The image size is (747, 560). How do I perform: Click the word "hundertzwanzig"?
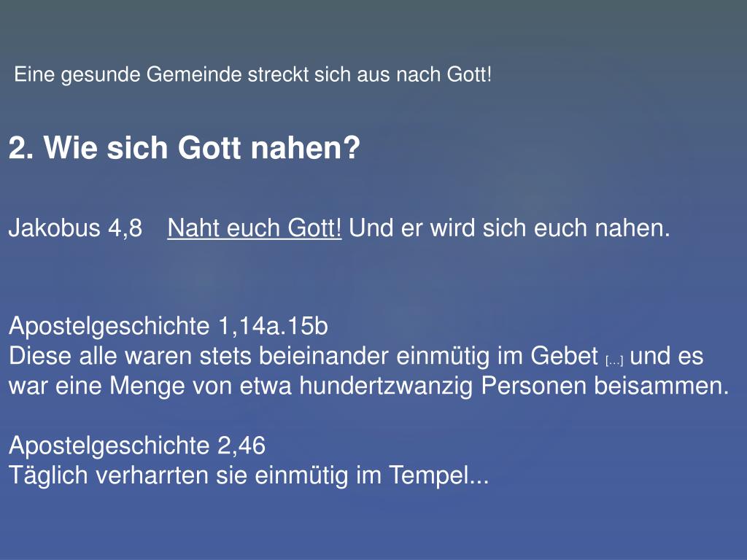[386, 385]
